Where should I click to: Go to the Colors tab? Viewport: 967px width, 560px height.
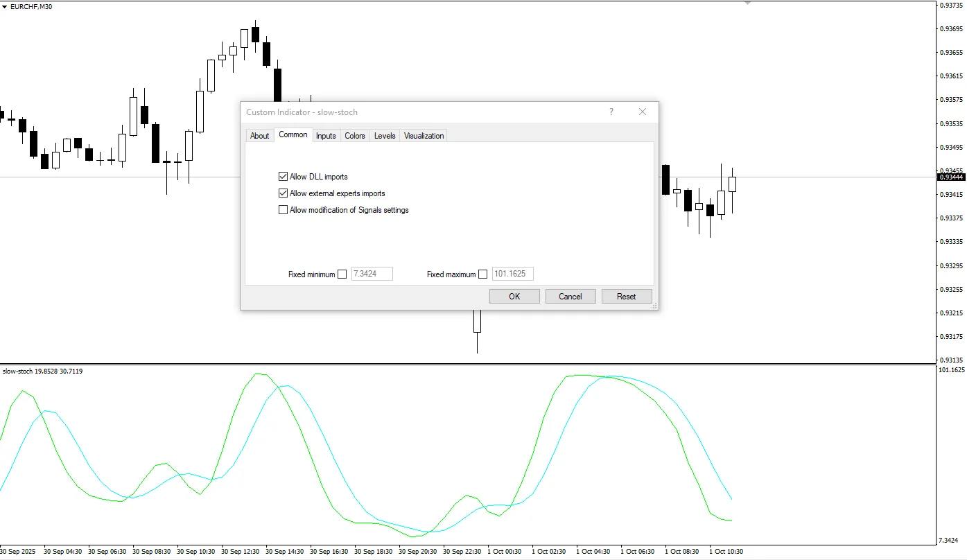[x=355, y=136]
